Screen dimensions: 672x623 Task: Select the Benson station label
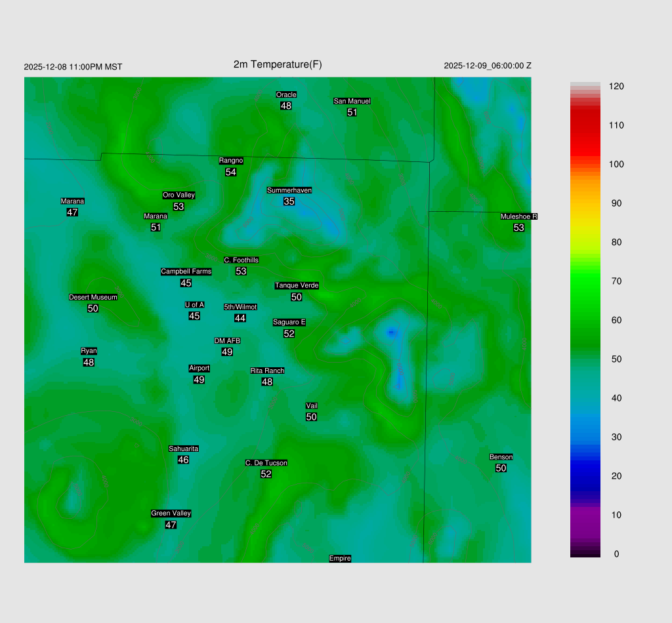(501, 457)
